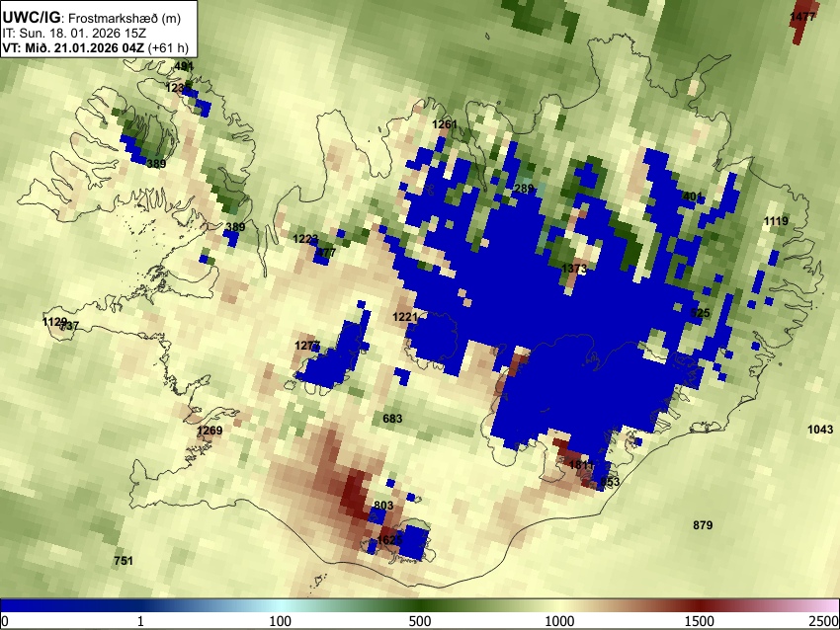
Task: Click the valid time line 'VT: Mið. 21.01.2026 04Z'
Action: click(73, 47)
